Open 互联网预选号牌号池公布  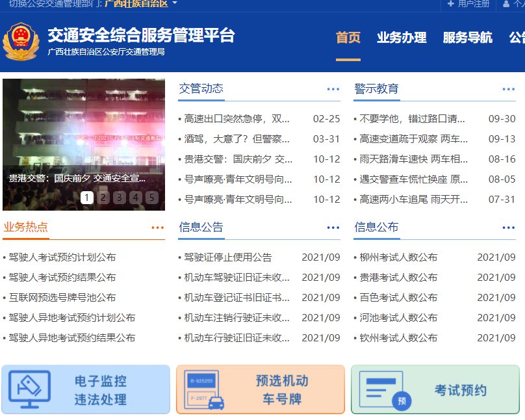click(62, 297)
